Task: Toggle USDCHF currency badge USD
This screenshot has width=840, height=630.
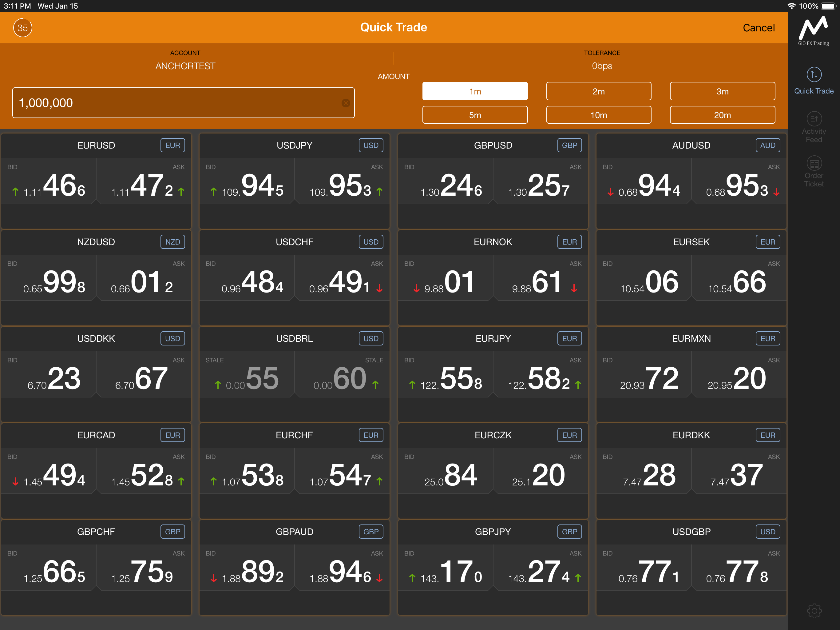Action: coord(371,242)
